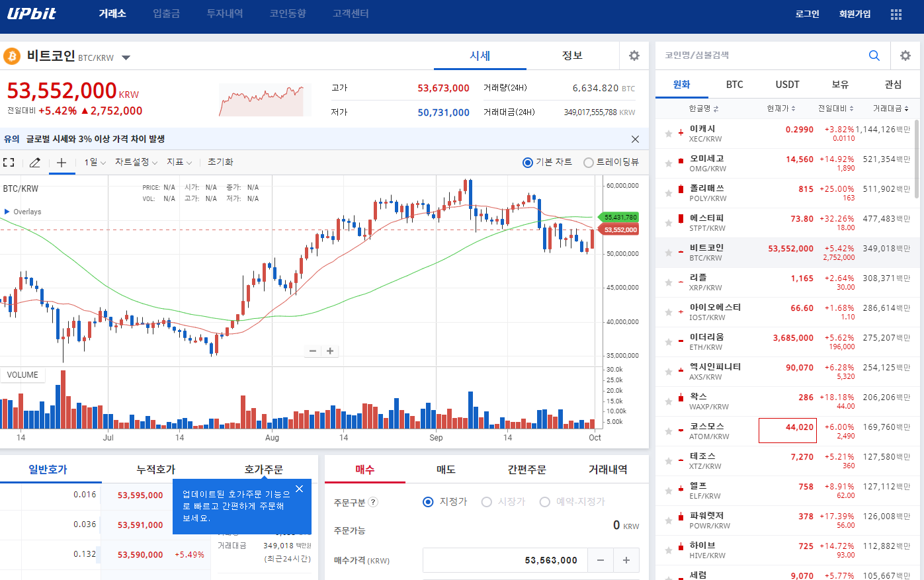Open 투자내역 in top navigation
924x580 pixels.
pos(225,13)
